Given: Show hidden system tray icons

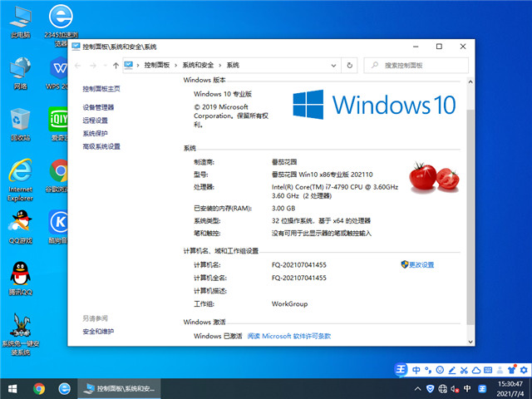Looking at the screenshot, I should 417,389.
